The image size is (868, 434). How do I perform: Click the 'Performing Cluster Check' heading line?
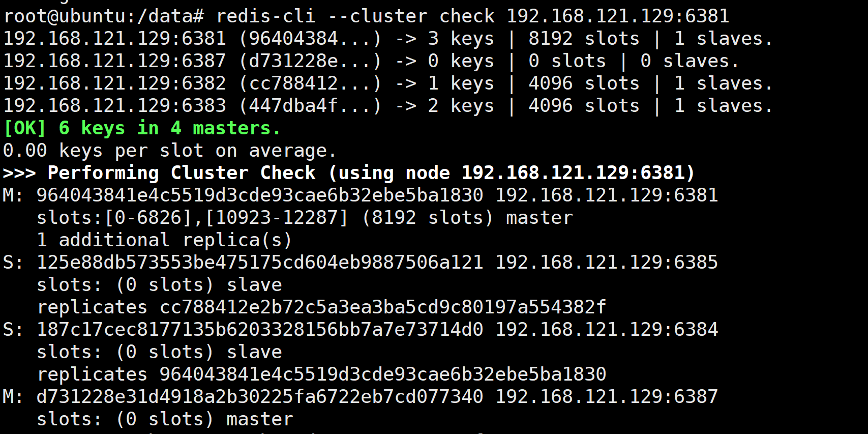pos(349,173)
